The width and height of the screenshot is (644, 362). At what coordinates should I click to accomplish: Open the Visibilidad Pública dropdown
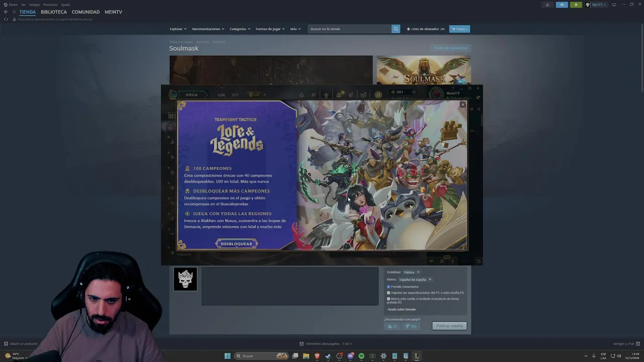click(x=412, y=273)
